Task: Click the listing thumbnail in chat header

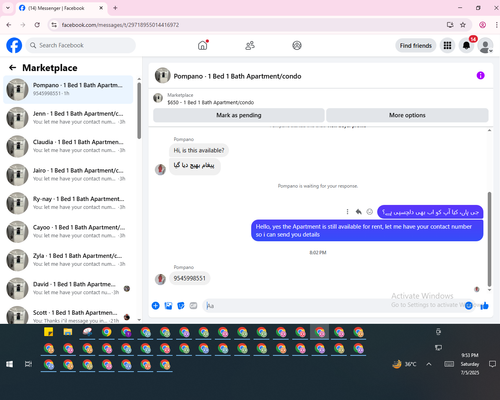Action: [162, 76]
